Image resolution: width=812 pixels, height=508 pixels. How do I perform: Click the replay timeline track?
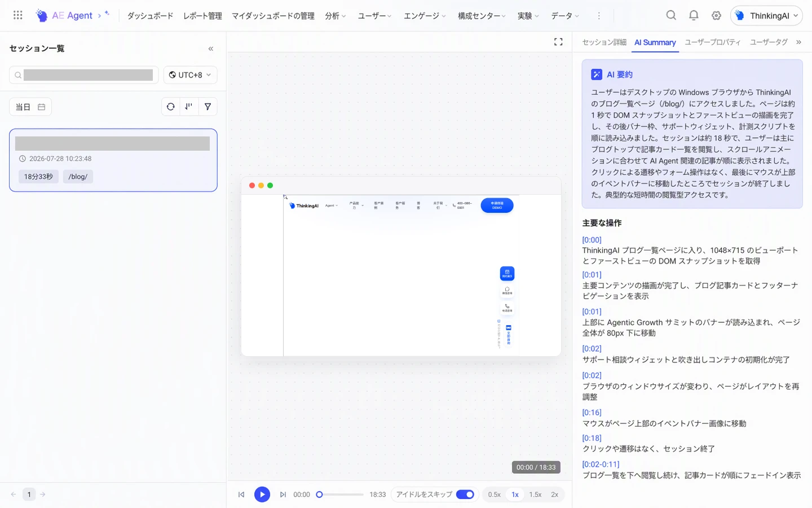[340, 494]
